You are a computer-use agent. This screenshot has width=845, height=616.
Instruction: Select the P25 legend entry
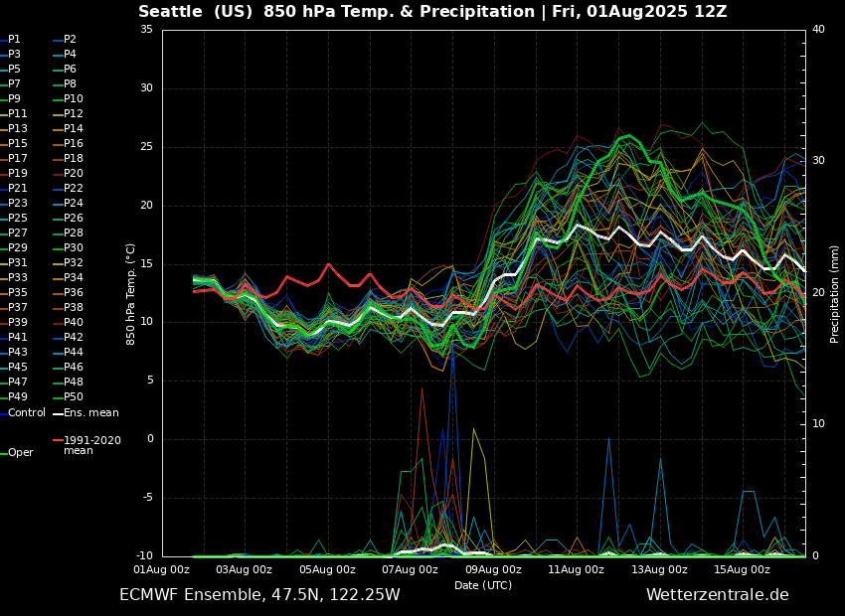click(x=18, y=219)
